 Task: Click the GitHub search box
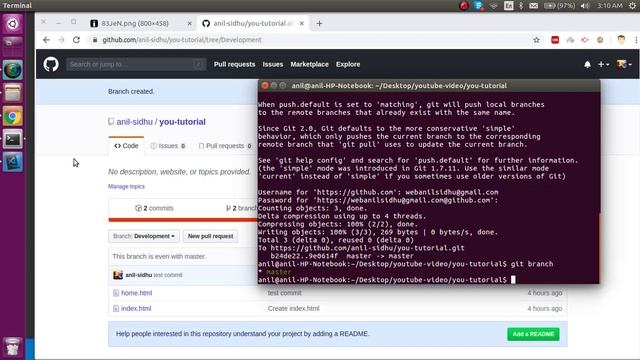136,64
